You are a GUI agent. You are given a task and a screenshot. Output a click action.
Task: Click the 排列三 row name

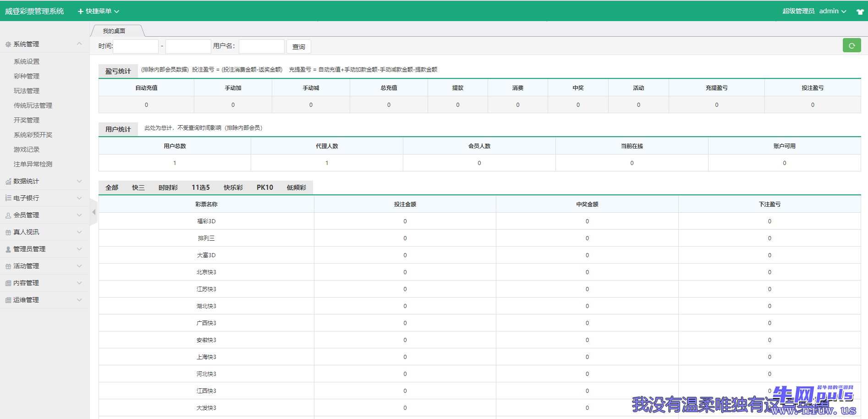[206, 238]
